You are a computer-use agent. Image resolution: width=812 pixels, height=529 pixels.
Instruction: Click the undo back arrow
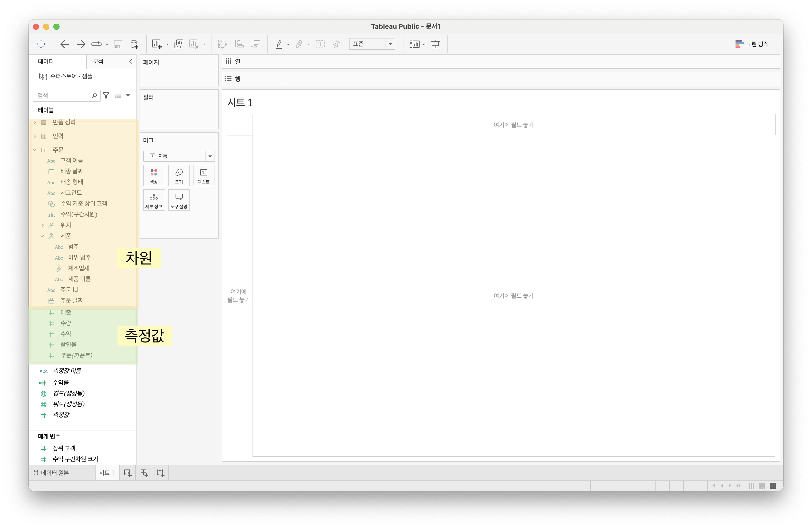[64, 44]
